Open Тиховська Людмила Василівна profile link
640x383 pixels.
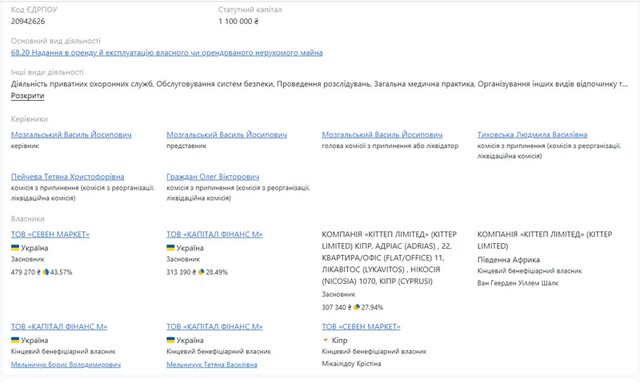point(532,135)
